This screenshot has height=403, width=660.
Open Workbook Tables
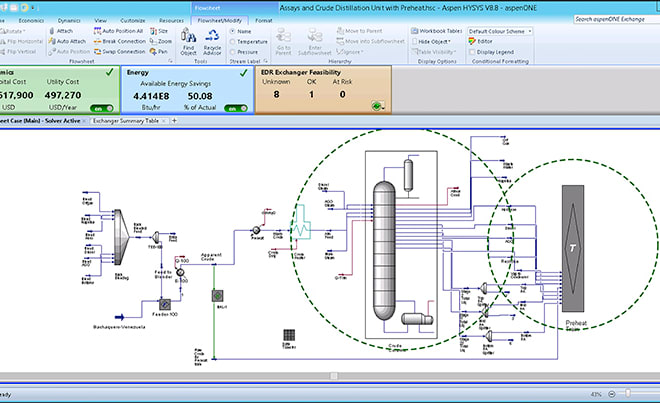(x=436, y=31)
